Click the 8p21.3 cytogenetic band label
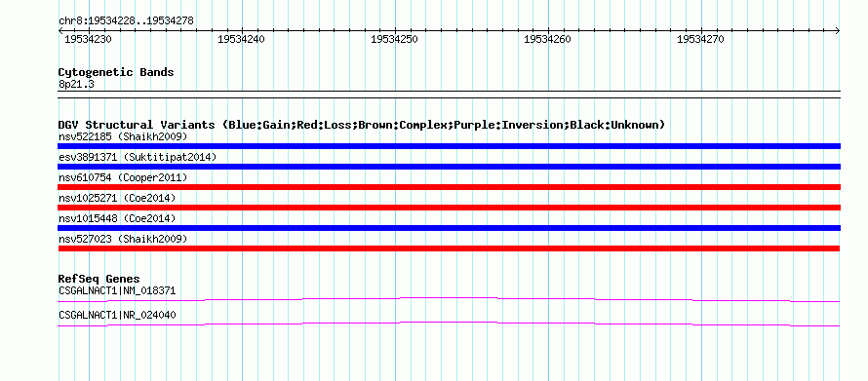This screenshot has height=381, width=868. tap(76, 84)
